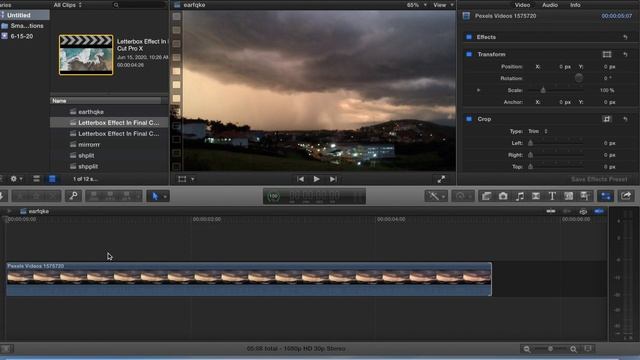Click the browser search magnifier
640x360 pixels.
tap(116, 5)
